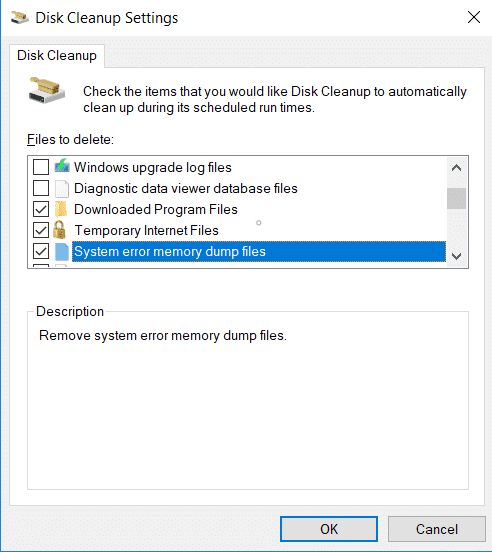The height and width of the screenshot is (552, 492).
Task: Uncheck System error memory dump files checkbox
Action: [41, 251]
